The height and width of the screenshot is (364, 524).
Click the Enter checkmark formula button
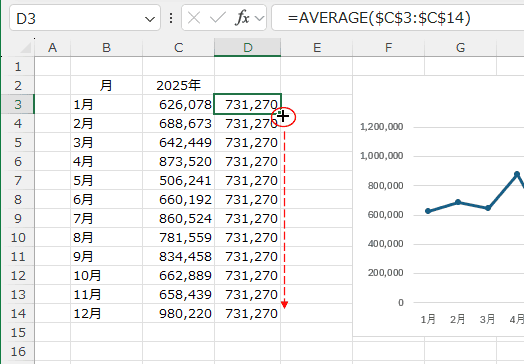coord(218,18)
